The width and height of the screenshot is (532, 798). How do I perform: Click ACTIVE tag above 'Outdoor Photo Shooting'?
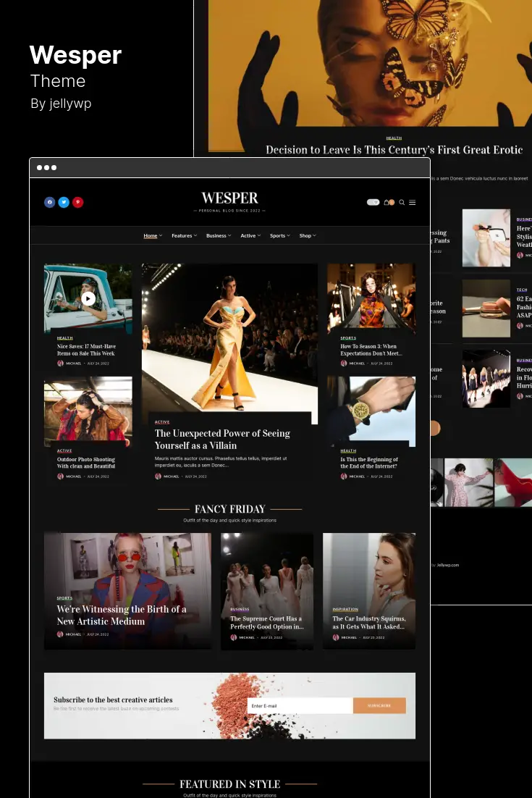click(64, 451)
